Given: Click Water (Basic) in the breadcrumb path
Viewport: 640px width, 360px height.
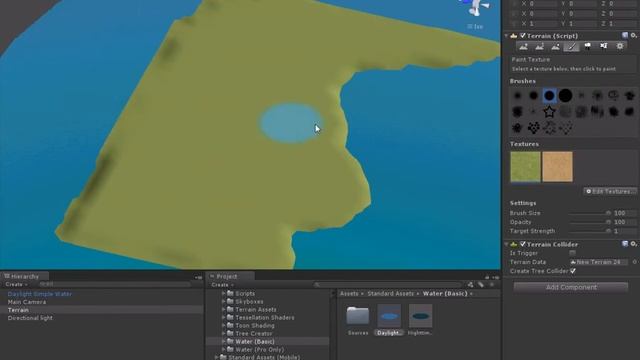Looking at the screenshot, I should pos(445,293).
